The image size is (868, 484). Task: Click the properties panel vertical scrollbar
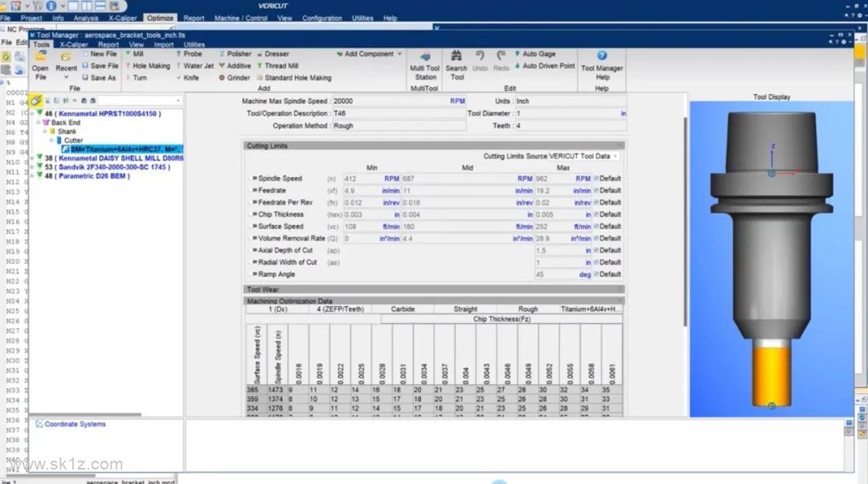point(685,222)
